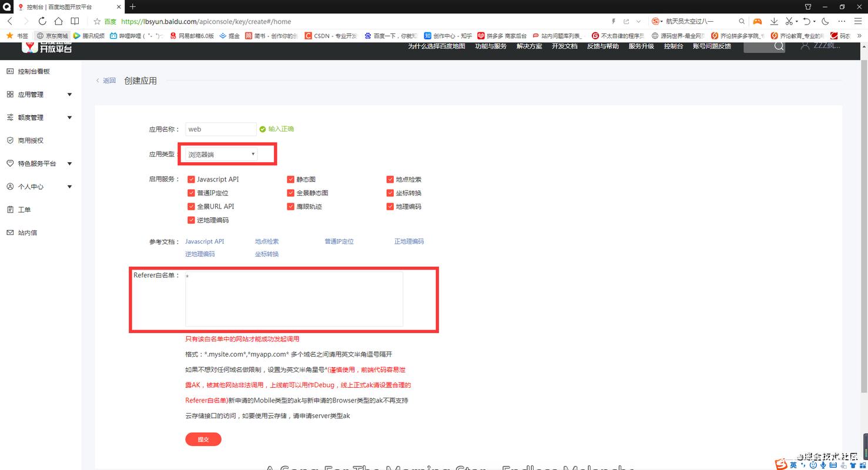The height and width of the screenshot is (470, 868).
Task: Uncheck the 地理编码 service
Action: click(390, 206)
